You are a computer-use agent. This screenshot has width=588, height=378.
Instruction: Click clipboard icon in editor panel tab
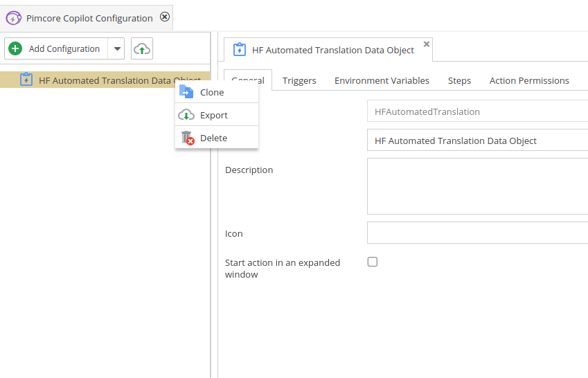[240, 50]
